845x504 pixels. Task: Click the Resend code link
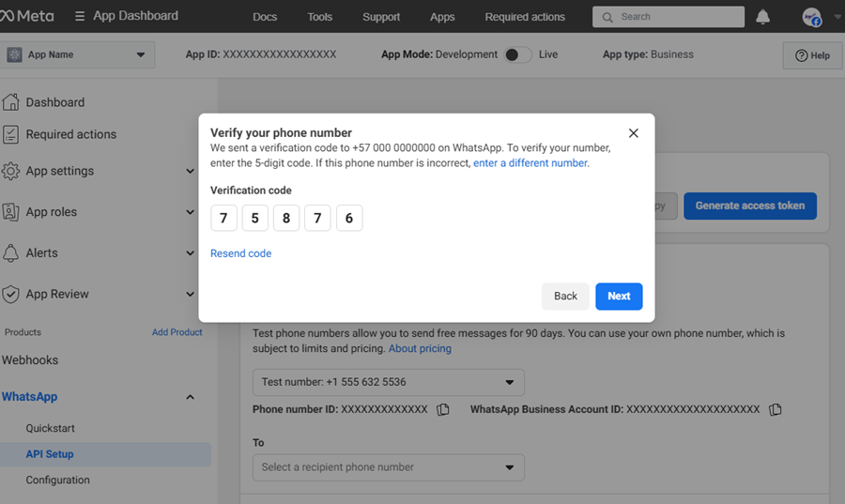[241, 253]
